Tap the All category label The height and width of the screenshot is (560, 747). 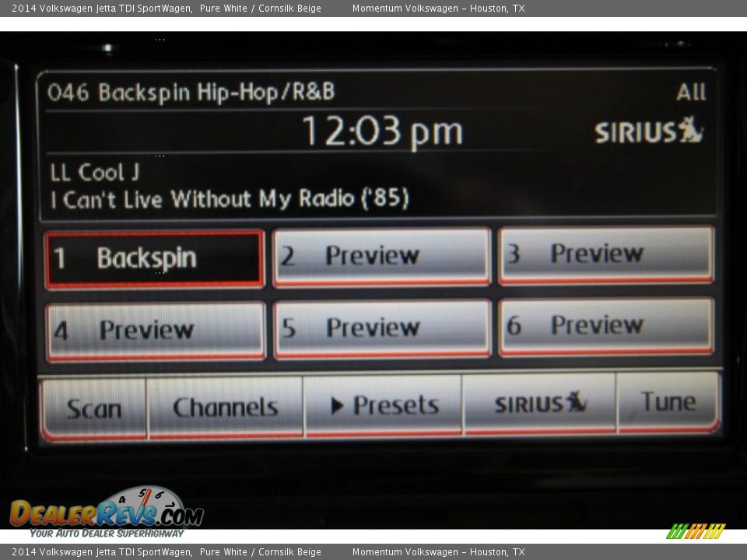coord(690,93)
